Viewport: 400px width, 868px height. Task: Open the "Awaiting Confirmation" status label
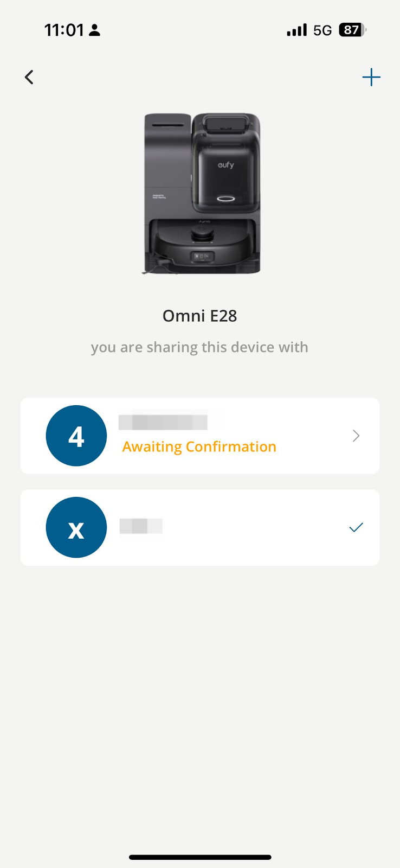199,446
